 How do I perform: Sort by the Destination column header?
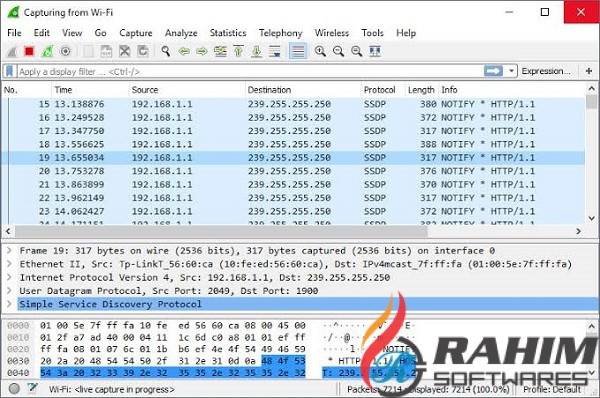coord(303,90)
